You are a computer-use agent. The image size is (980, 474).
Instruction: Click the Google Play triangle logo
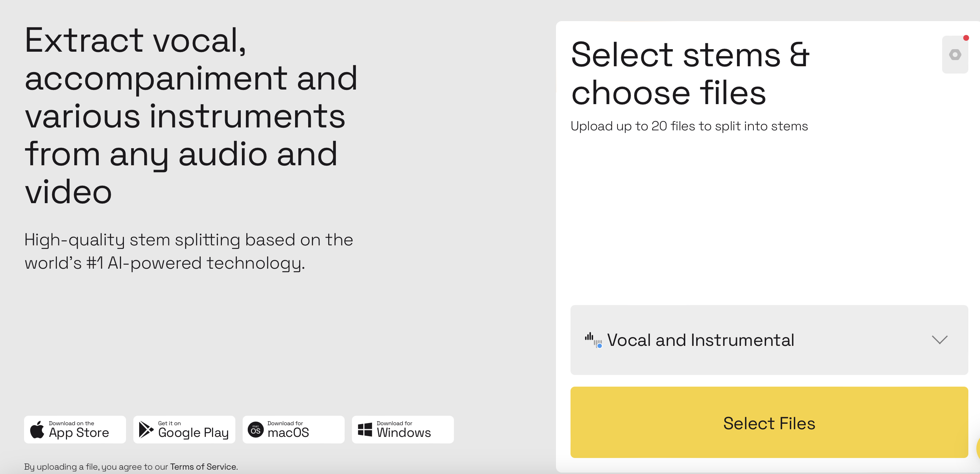[146, 430]
